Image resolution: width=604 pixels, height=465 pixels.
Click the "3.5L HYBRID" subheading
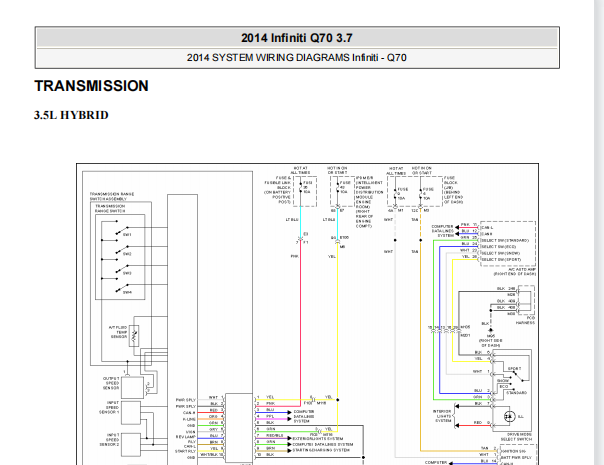click(71, 115)
